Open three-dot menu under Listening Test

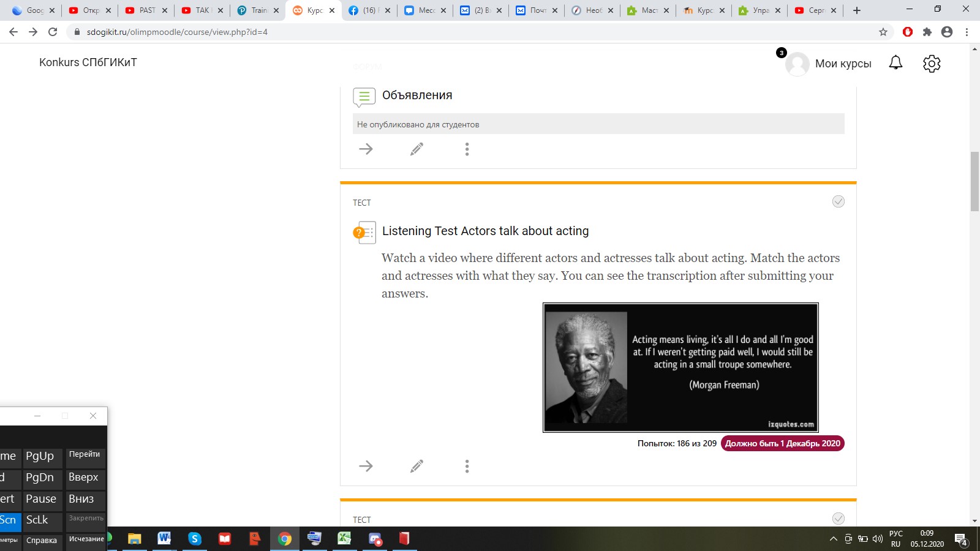(x=467, y=467)
